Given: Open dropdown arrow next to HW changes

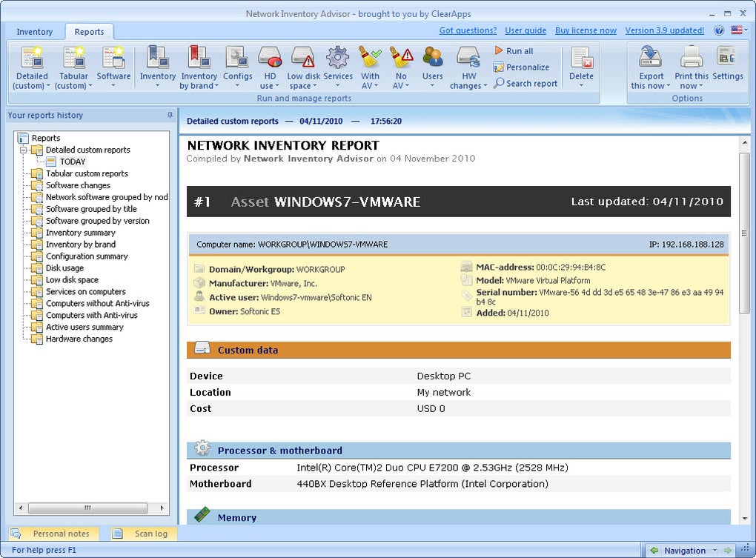Looking at the screenshot, I should pyautogui.click(x=485, y=86).
